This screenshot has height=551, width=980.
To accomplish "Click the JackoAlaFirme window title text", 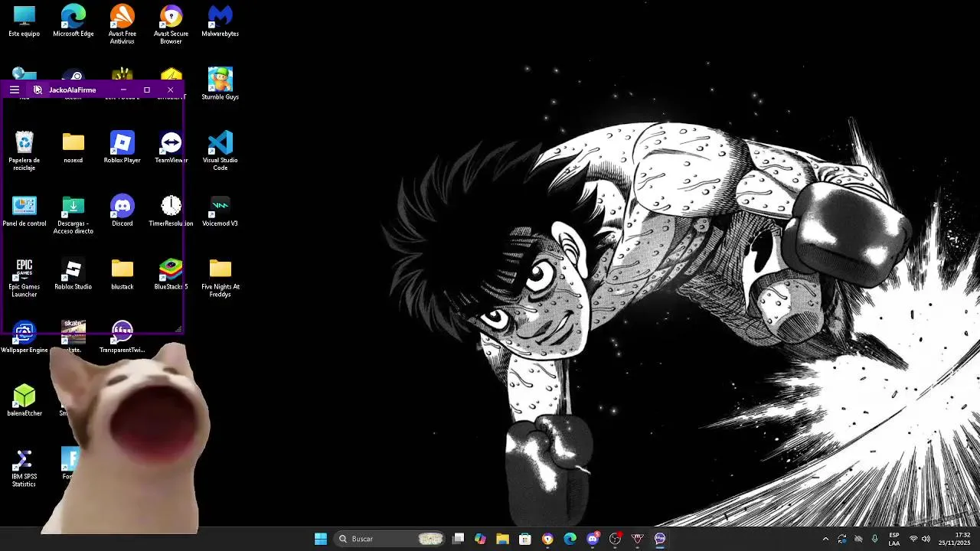I will pos(73,90).
